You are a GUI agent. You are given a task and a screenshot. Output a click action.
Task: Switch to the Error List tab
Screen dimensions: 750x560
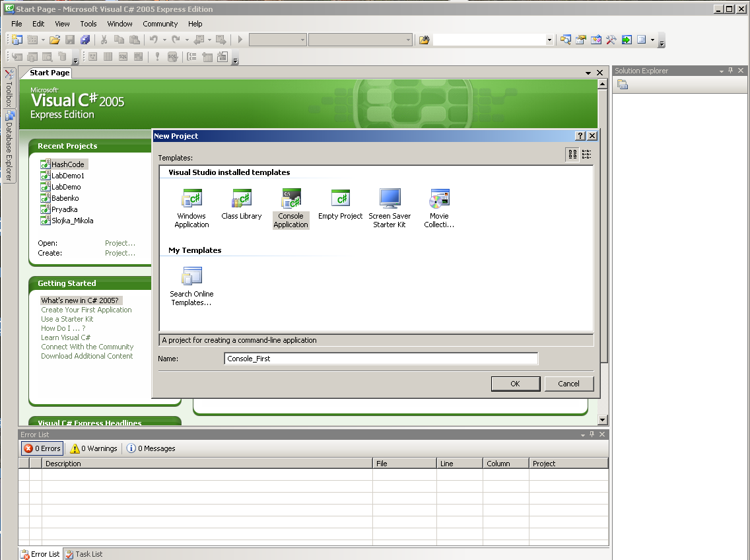coord(41,554)
